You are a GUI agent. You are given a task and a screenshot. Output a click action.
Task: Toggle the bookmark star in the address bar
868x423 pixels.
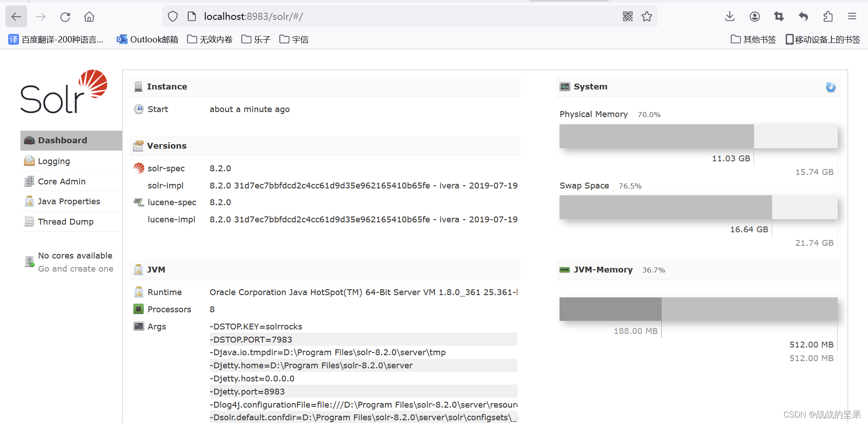click(x=647, y=16)
